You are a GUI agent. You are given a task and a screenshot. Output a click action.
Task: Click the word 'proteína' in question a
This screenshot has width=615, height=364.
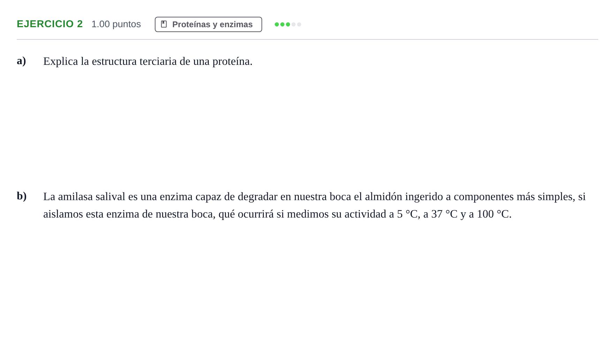tap(231, 61)
